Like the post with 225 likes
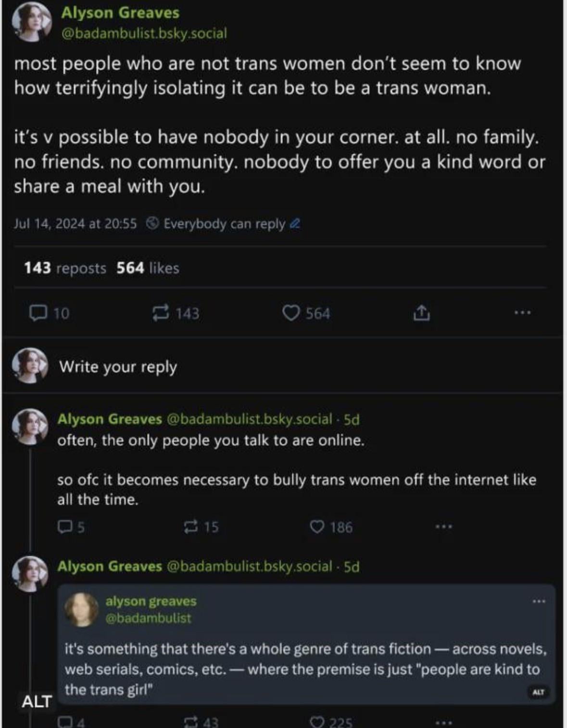 coord(317,722)
